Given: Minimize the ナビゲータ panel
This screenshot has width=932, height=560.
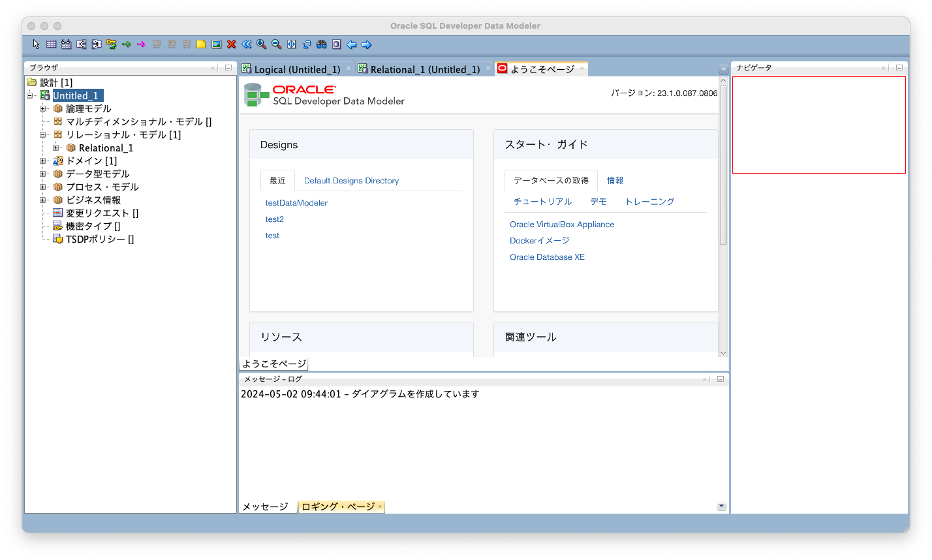Looking at the screenshot, I should [x=899, y=67].
